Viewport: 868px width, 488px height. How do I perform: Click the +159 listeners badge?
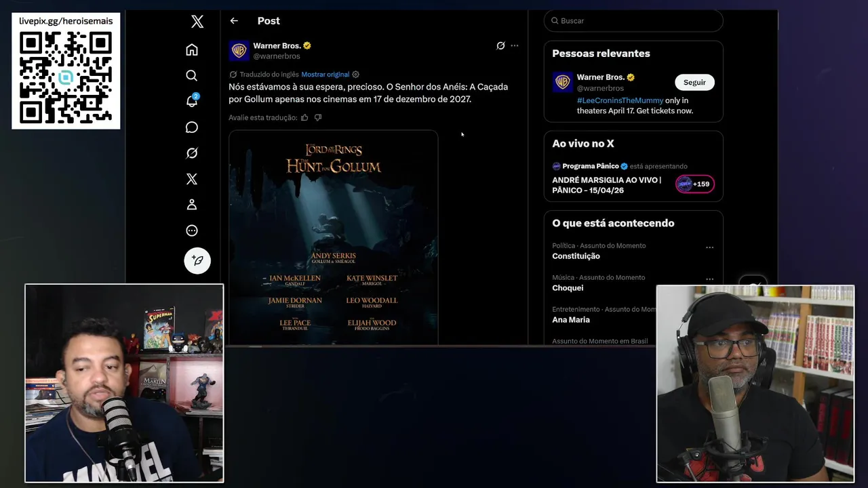tap(695, 184)
